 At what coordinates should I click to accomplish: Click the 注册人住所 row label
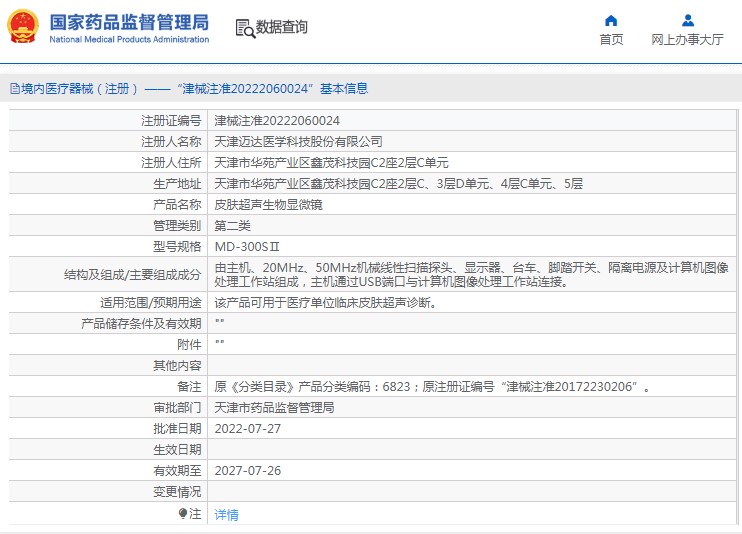pos(171,163)
